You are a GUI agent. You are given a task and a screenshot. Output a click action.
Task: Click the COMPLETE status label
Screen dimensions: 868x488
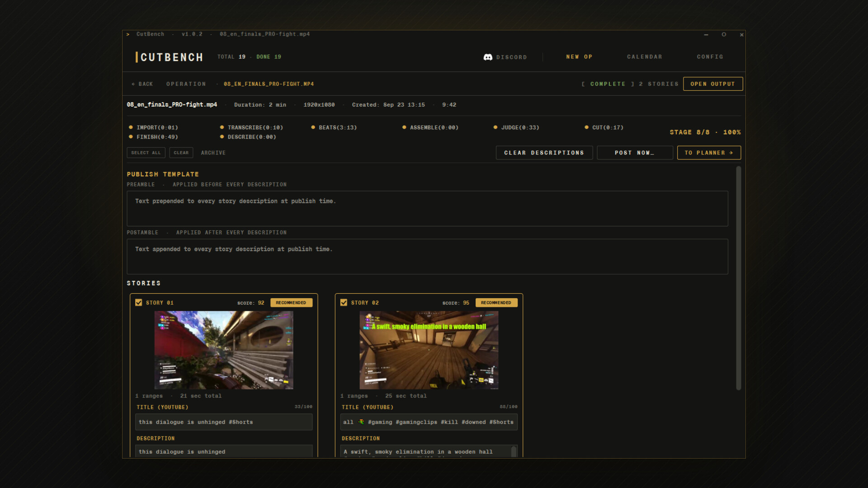[608, 84]
